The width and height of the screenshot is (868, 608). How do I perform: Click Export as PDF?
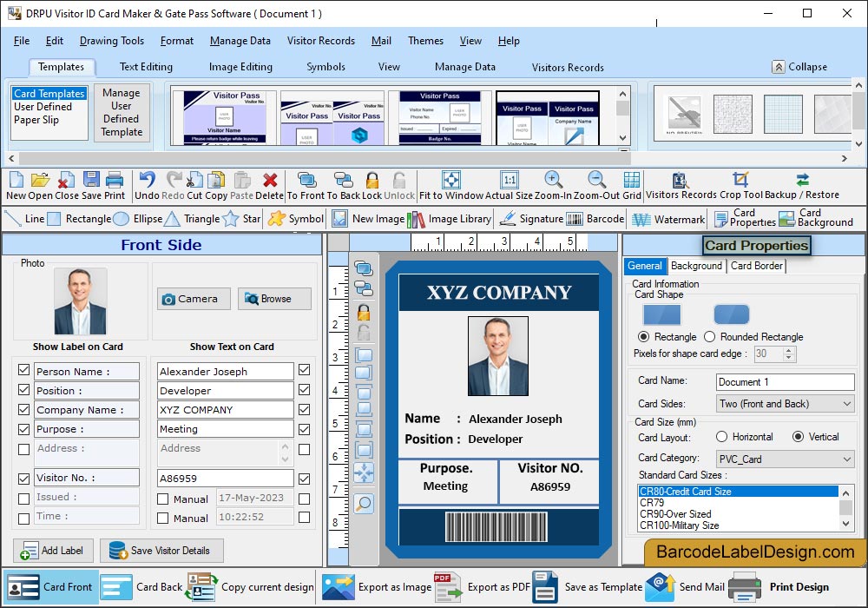coord(482,587)
